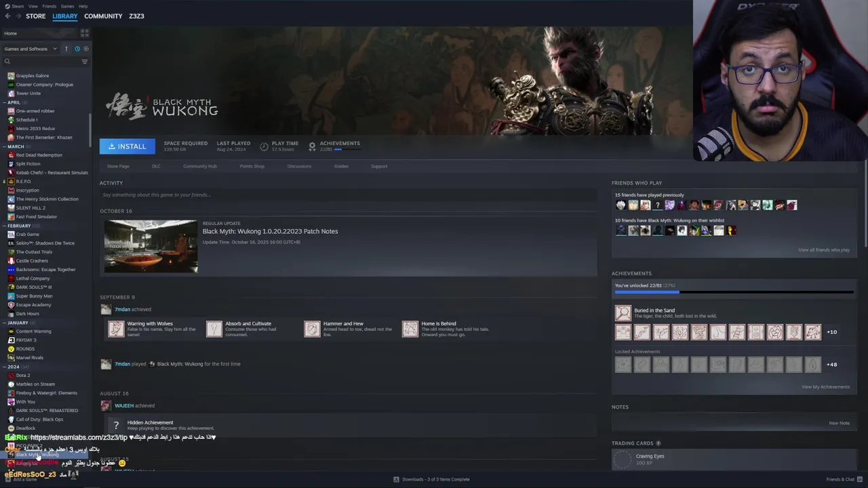Viewport: 868px width, 488px height.
Task: Select PAYDAY 3 in the library
Action: pos(26,340)
